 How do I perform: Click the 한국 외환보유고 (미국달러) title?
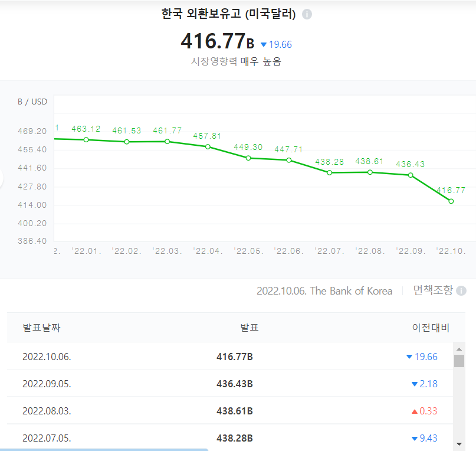(229, 14)
